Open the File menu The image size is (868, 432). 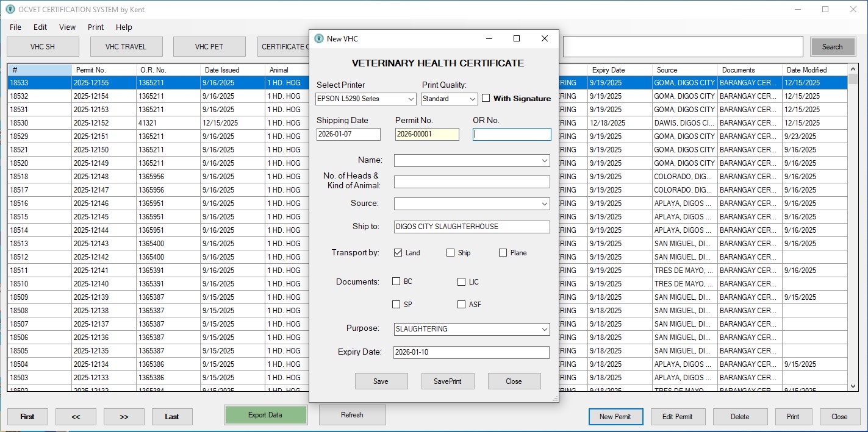pyautogui.click(x=15, y=27)
